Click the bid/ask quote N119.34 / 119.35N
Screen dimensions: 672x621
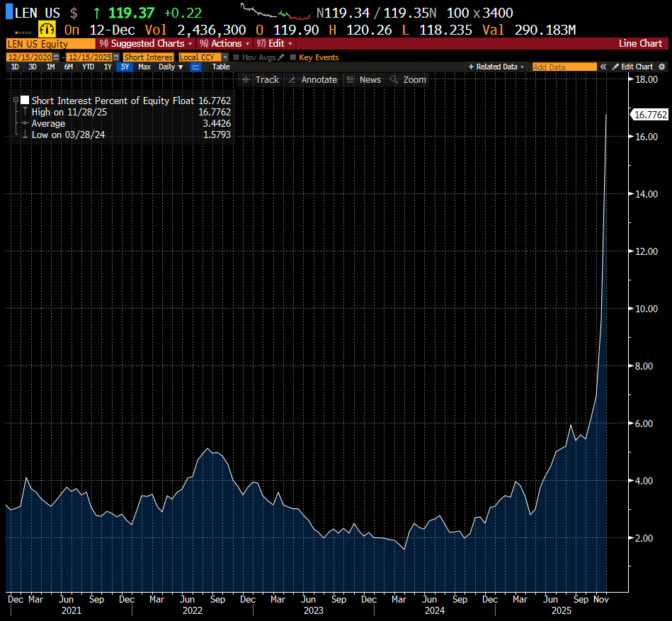click(376, 13)
